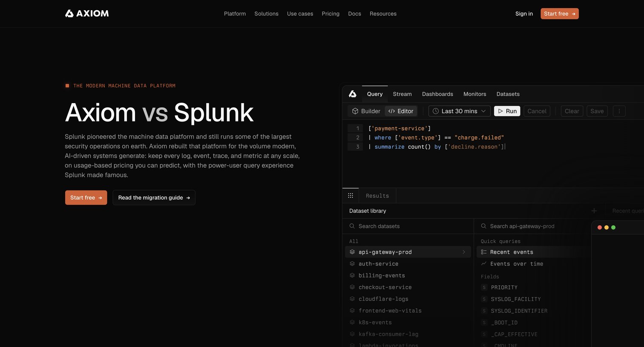Click the plus icon in Dataset library

point(594,211)
